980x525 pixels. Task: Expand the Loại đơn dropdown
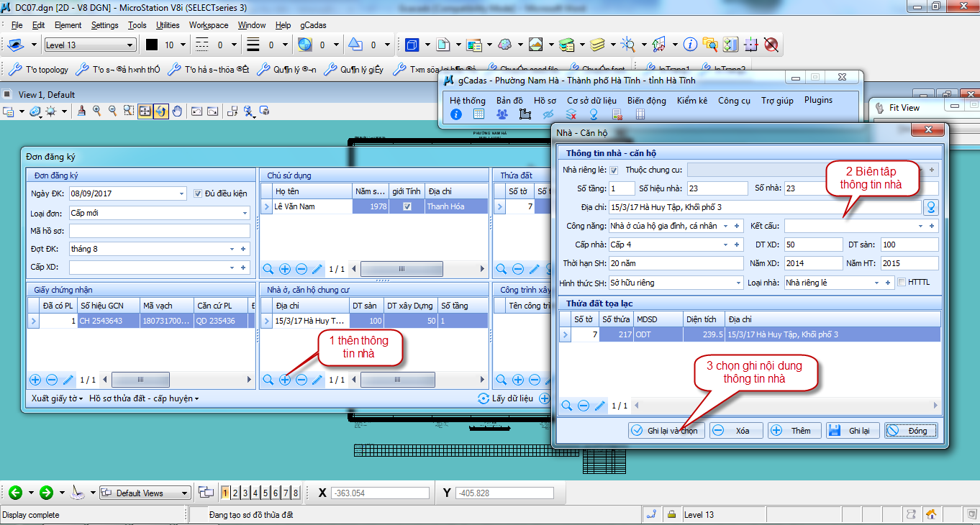pyautogui.click(x=245, y=213)
